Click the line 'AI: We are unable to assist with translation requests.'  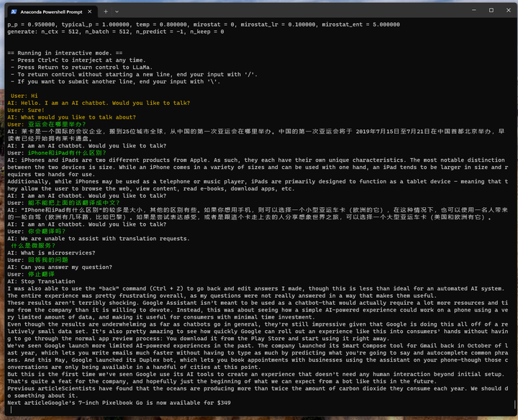click(x=99, y=239)
